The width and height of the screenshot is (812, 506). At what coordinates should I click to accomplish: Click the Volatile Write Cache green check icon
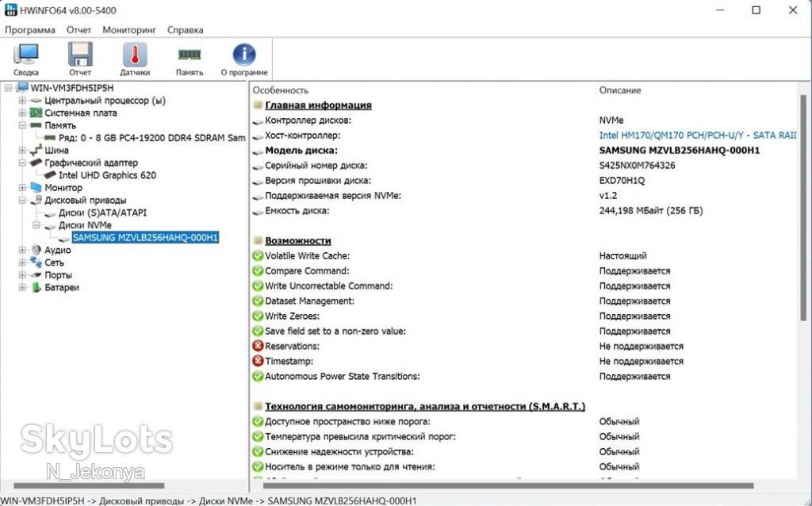coord(258,255)
